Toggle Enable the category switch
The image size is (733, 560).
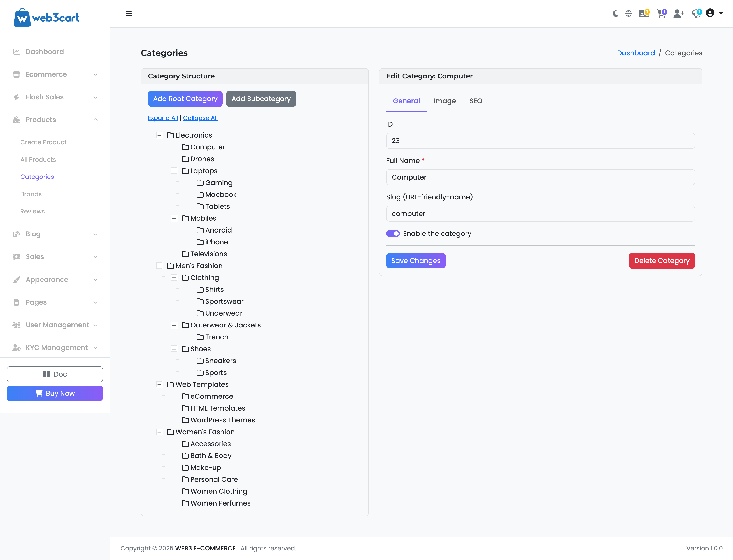(393, 234)
